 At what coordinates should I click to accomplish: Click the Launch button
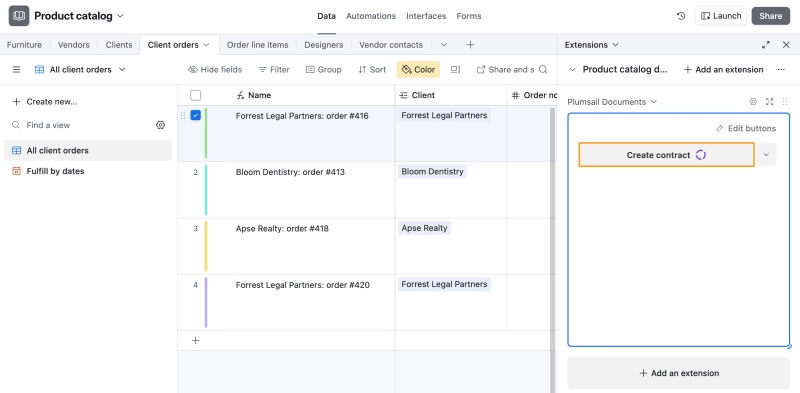(721, 16)
